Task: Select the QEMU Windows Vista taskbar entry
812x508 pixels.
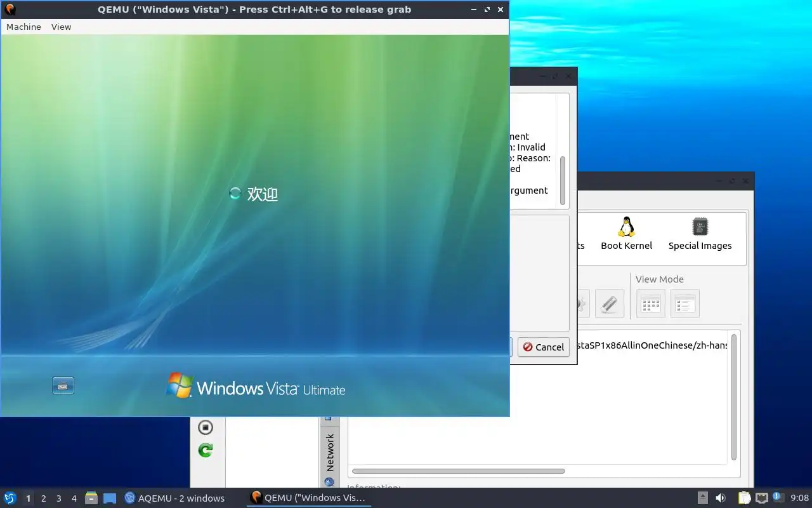Action: 308,498
